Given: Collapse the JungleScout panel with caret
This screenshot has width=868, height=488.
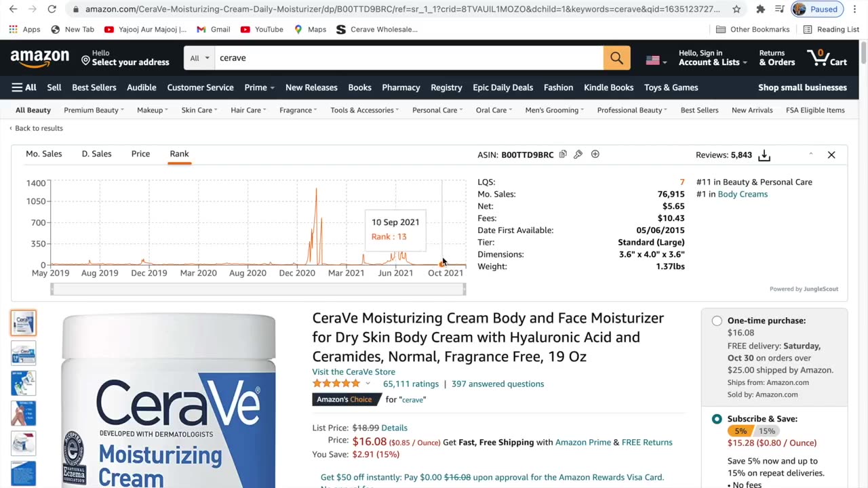Looking at the screenshot, I should [811, 155].
